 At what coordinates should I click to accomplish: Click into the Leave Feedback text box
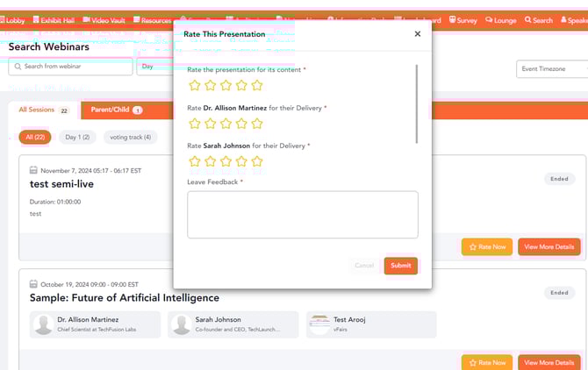[x=302, y=214]
